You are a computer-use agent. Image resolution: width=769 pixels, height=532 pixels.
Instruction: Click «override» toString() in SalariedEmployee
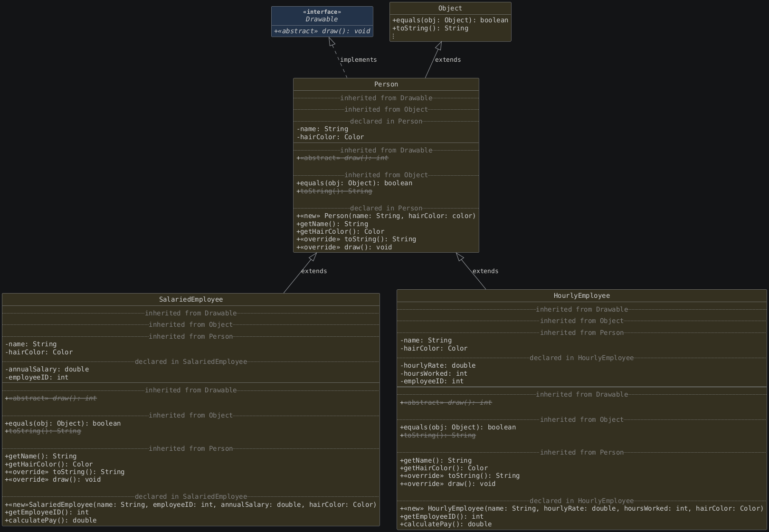[65, 472]
